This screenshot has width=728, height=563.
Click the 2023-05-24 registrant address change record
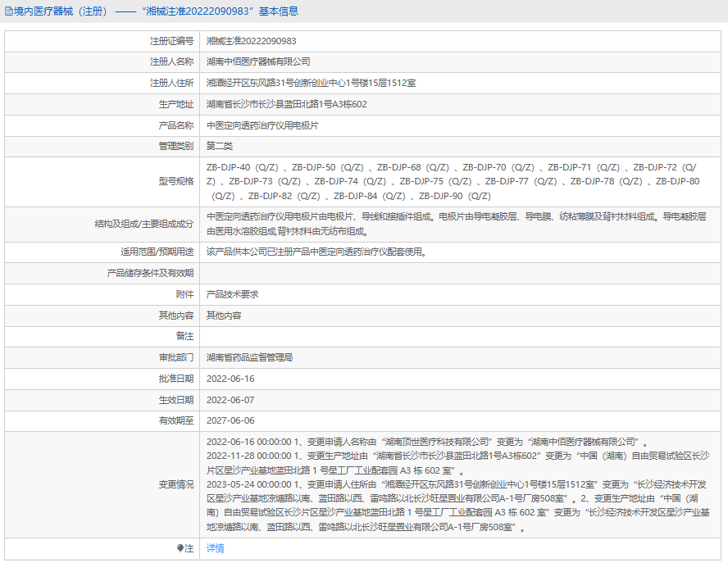[x=457, y=506]
